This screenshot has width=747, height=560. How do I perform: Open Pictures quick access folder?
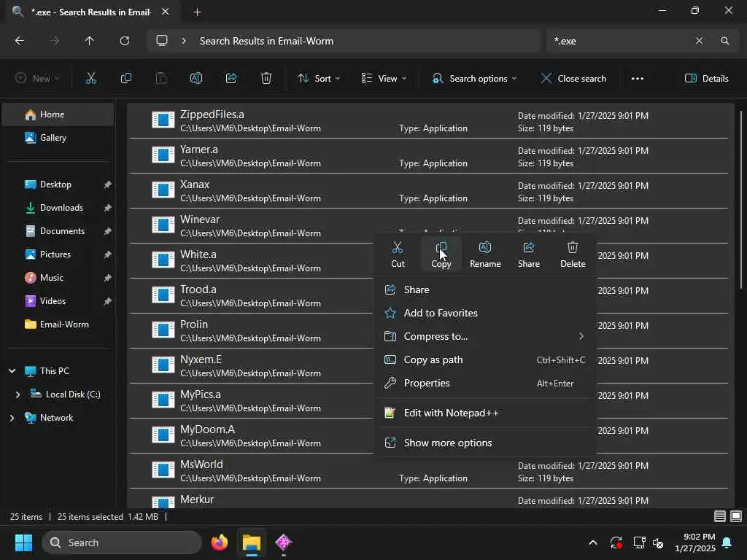[x=58, y=254]
